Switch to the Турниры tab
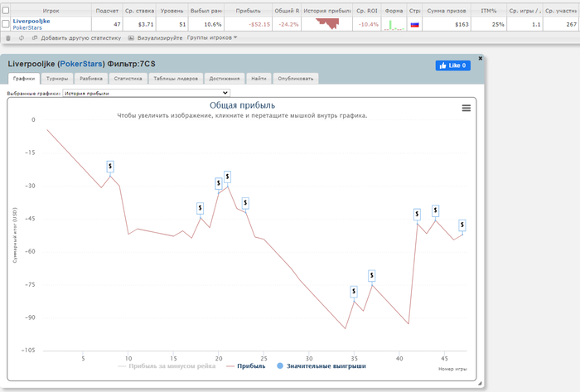 (x=57, y=79)
